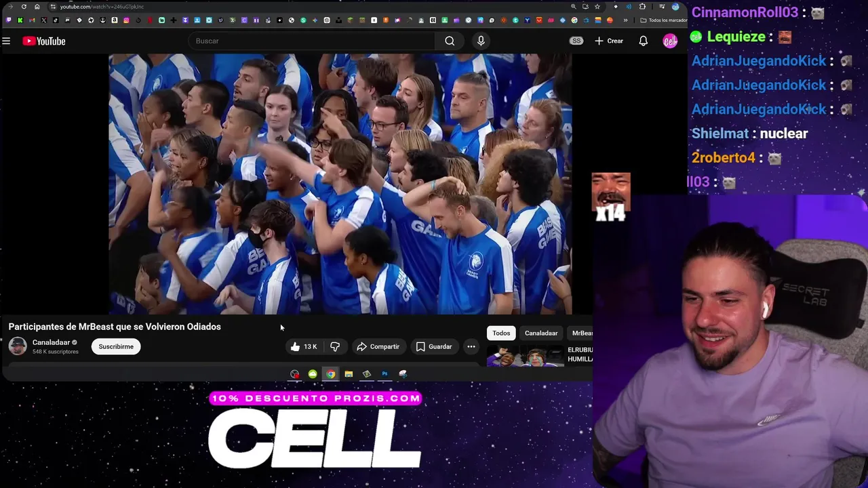
Task: Click the 548 K suscriptores text
Action: click(56, 352)
